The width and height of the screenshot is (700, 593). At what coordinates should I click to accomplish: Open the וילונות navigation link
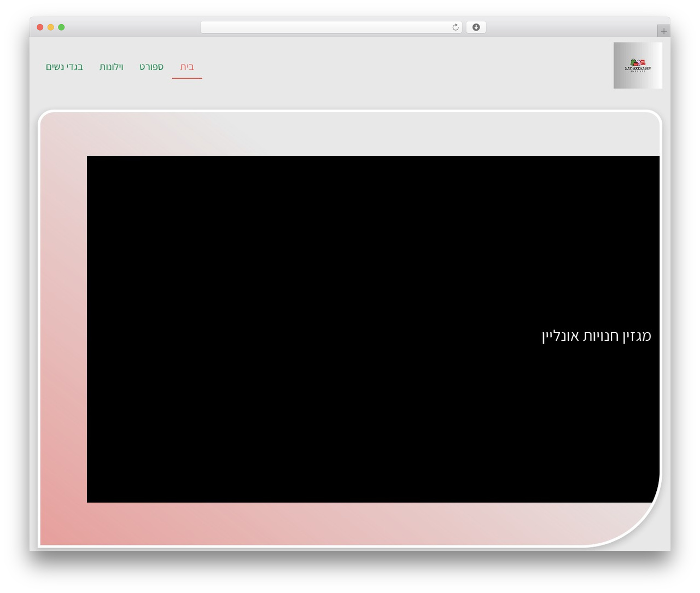click(x=111, y=67)
